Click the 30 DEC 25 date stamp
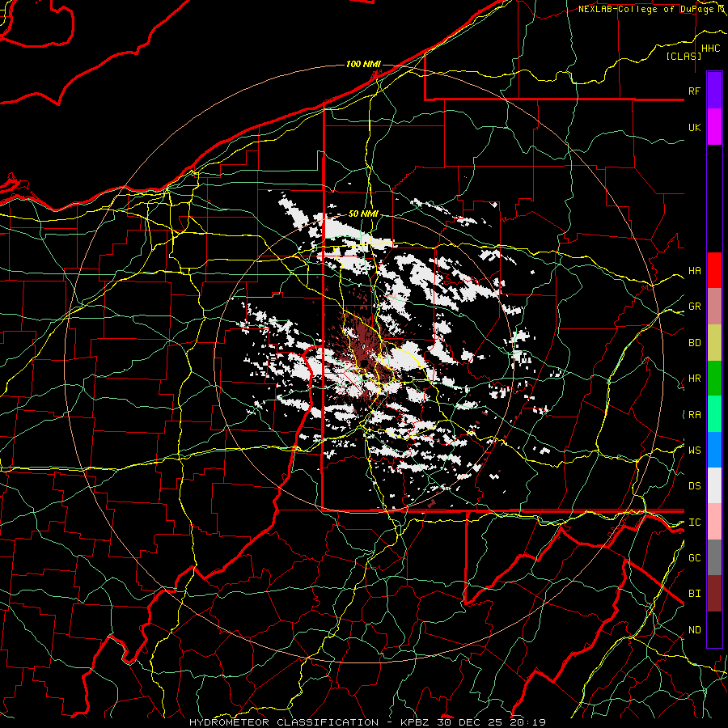 click(470, 722)
